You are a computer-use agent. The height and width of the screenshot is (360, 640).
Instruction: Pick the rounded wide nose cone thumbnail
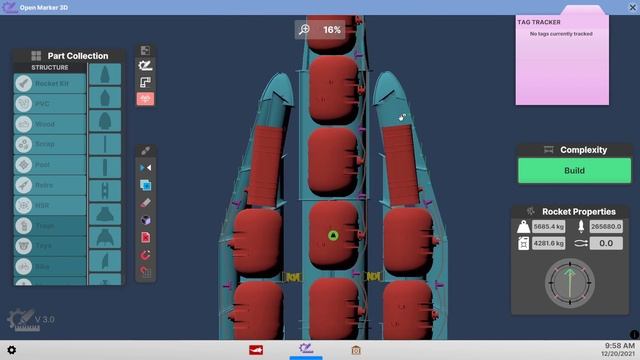pyautogui.click(x=105, y=121)
